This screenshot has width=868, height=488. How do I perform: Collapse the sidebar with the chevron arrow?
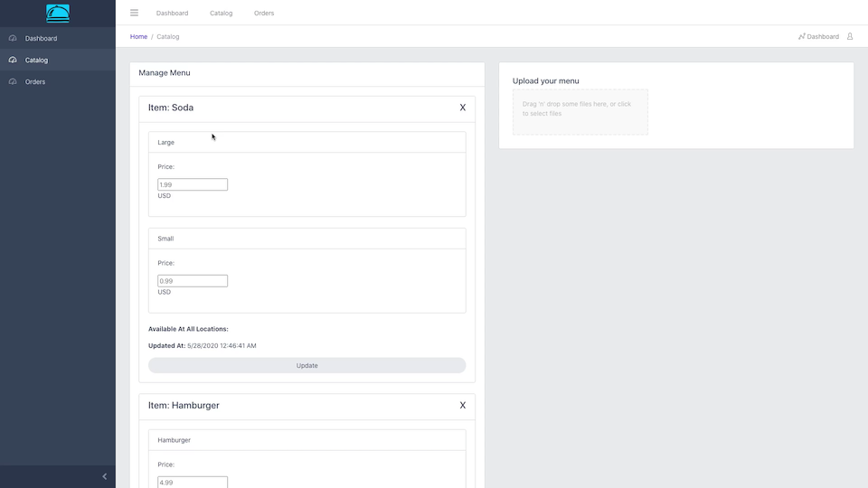point(105,476)
